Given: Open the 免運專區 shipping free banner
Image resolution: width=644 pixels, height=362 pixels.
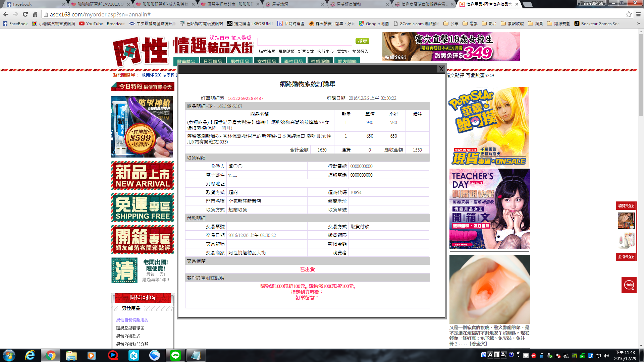Looking at the screenshot, I should click(x=143, y=207).
